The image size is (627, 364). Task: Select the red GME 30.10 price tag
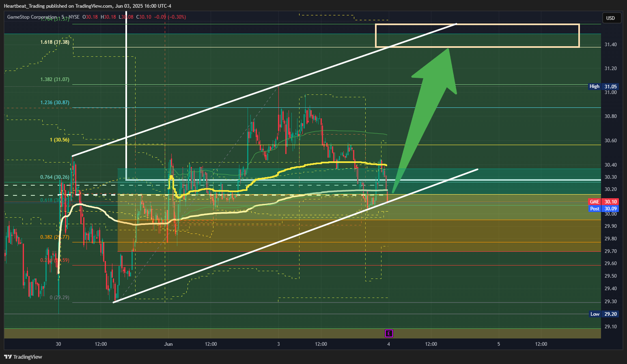tap(603, 201)
